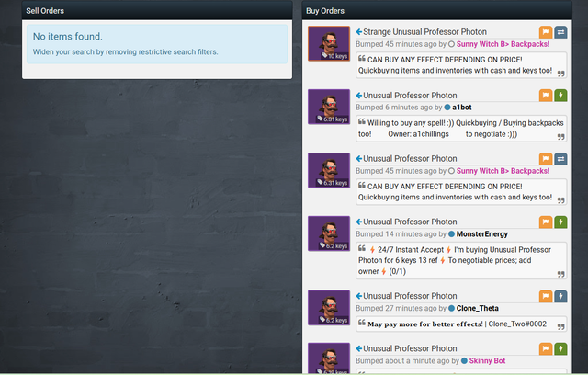This screenshot has height=375, width=588.
Task: Click MonsterEnergy's '24/7 Instant Accept' comment
Action: click(461, 261)
